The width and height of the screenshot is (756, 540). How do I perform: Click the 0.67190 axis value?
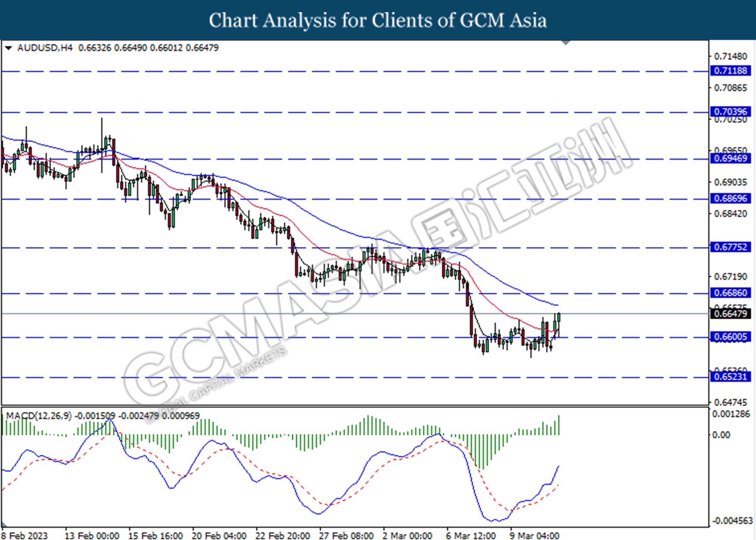tap(730, 277)
